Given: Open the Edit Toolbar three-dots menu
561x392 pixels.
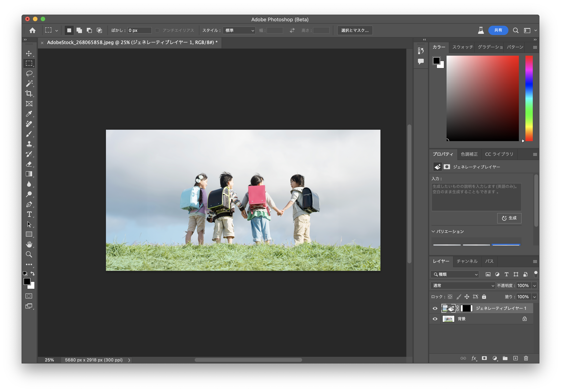Looking at the screenshot, I should [x=29, y=264].
